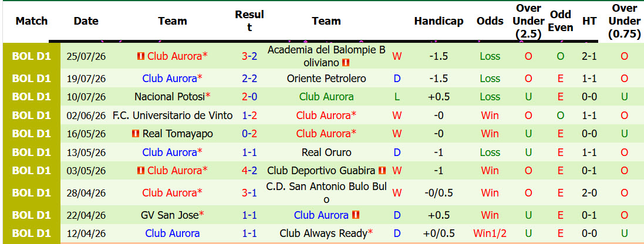This screenshot has height=244, width=644.
Task: Click red card icon after Club Aurora 22/04/26
Action: [x=356, y=215]
